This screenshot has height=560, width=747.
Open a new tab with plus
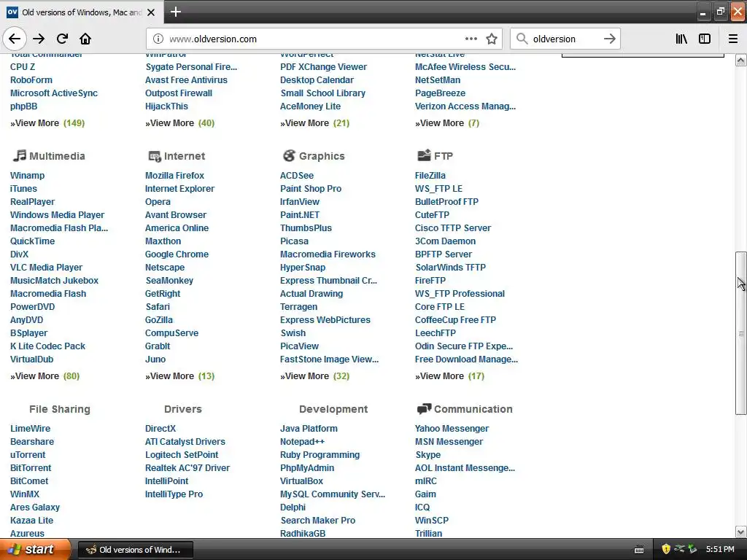point(176,12)
